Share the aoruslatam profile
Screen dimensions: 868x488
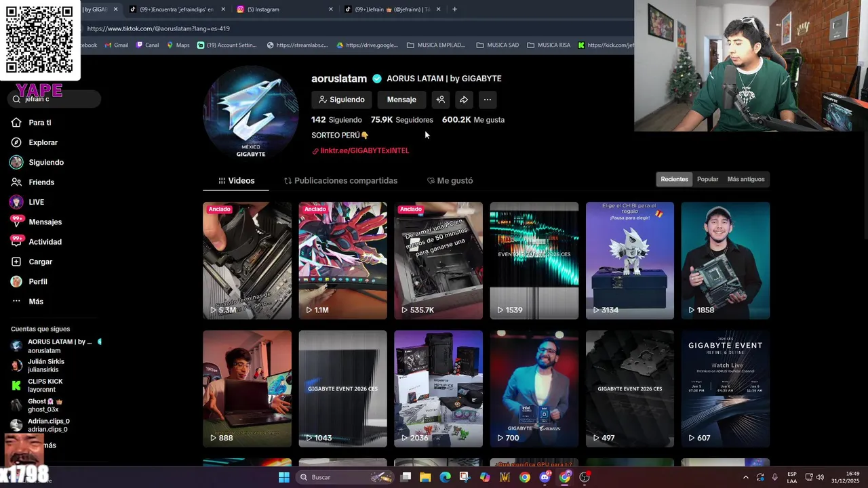[463, 100]
